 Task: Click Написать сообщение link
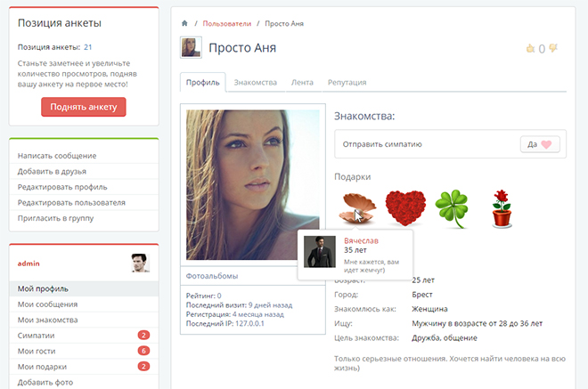[57, 156]
